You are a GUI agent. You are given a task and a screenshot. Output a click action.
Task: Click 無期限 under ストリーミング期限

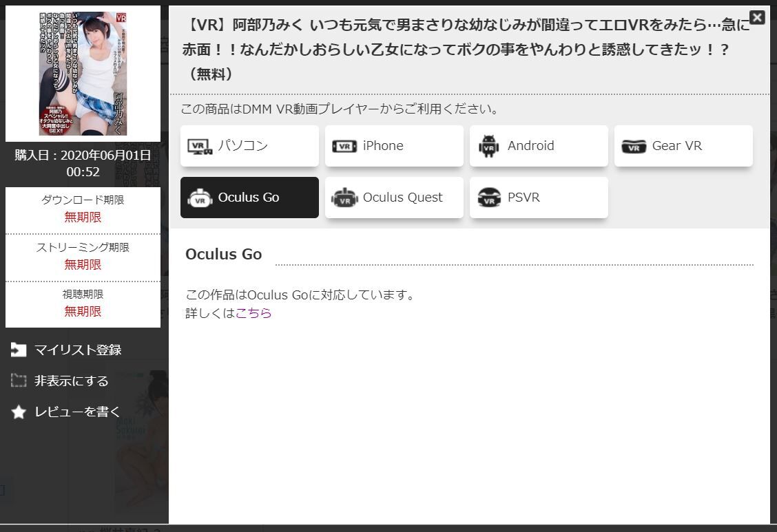coord(83,264)
